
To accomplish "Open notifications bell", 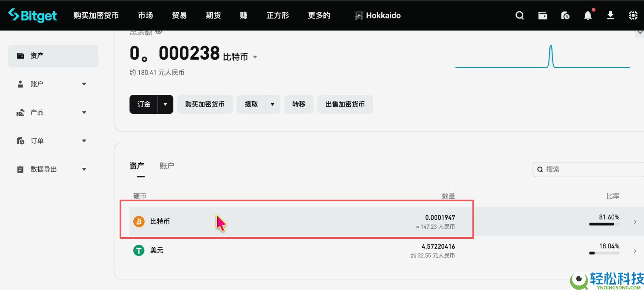I will pyautogui.click(x=588, y=15).
